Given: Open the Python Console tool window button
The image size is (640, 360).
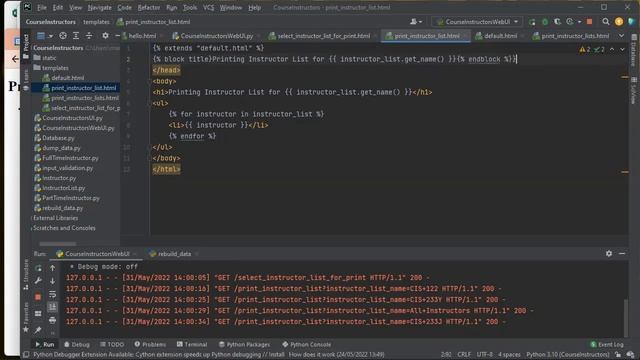Looking at the screenshot, I should click(x=307, y=344).
